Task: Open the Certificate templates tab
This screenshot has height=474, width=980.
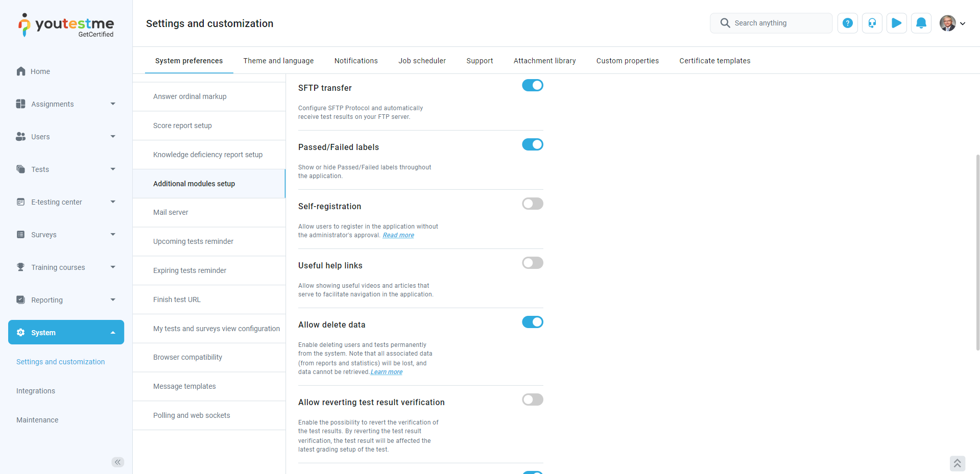Action: pyautogui.click(x=714, y=61)
